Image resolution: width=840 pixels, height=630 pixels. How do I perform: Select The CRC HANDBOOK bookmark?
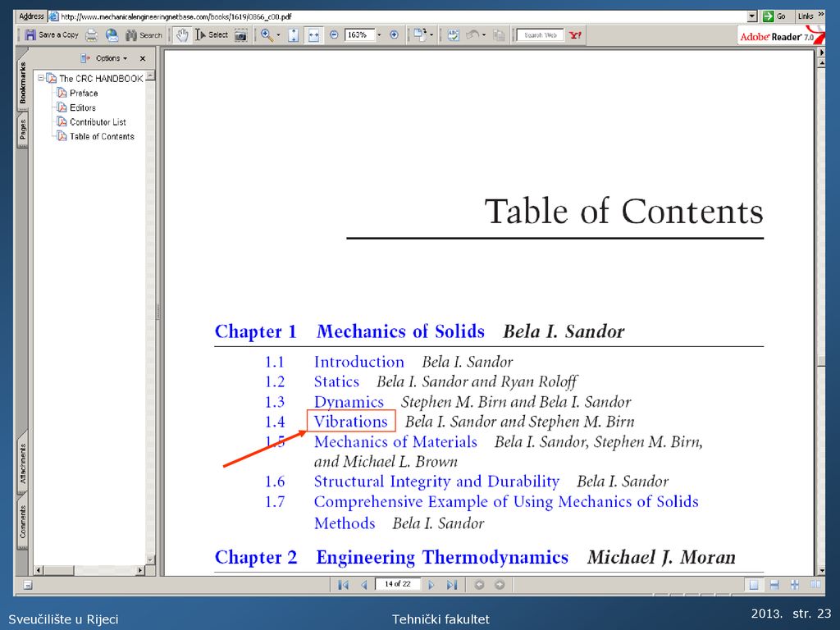[101, 79]
